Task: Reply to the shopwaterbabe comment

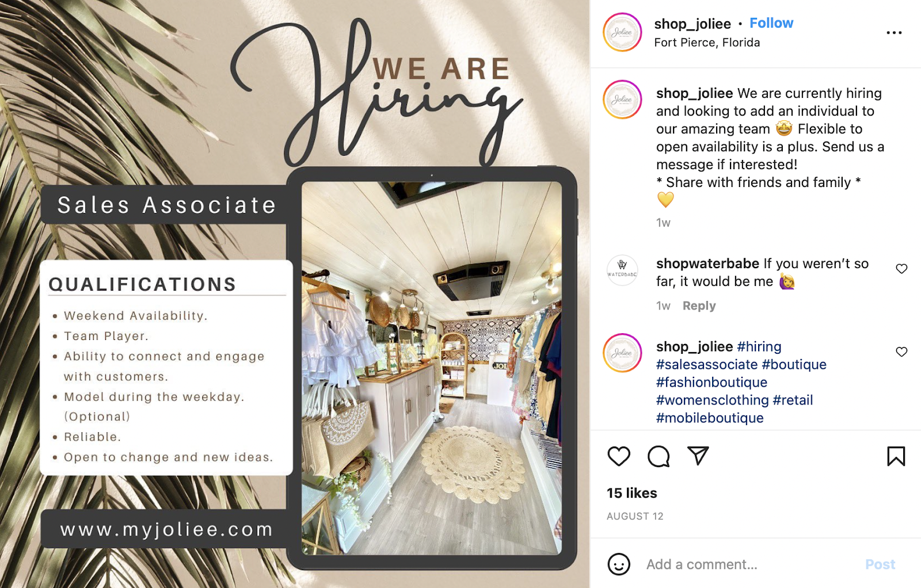Action: (x=699, y=306)
